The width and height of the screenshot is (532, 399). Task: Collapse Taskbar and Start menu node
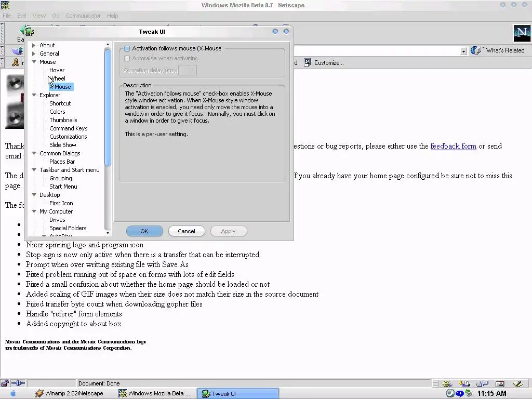pyautogui.click(x=34, y=170)
